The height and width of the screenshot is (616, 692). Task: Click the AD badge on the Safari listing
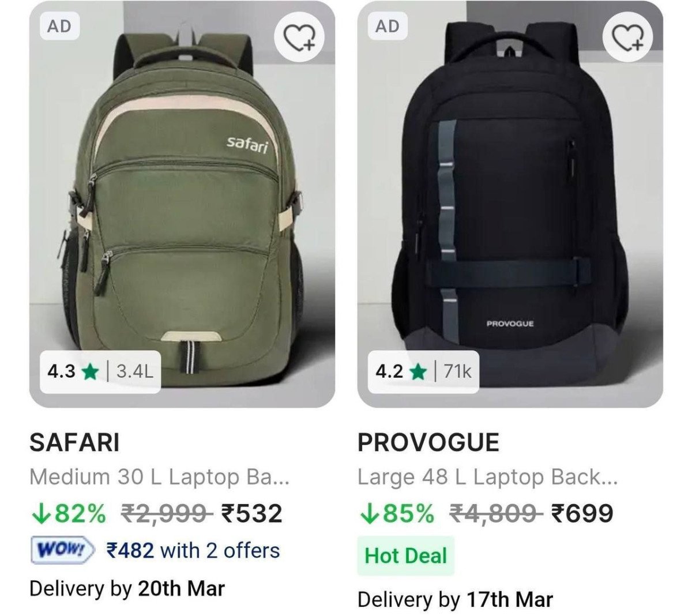pos(61,27)
